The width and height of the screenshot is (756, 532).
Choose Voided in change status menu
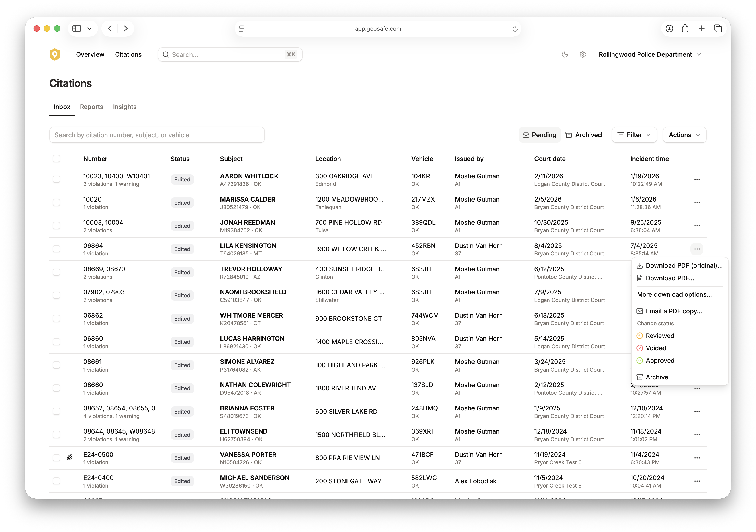(x=655, y=348)
